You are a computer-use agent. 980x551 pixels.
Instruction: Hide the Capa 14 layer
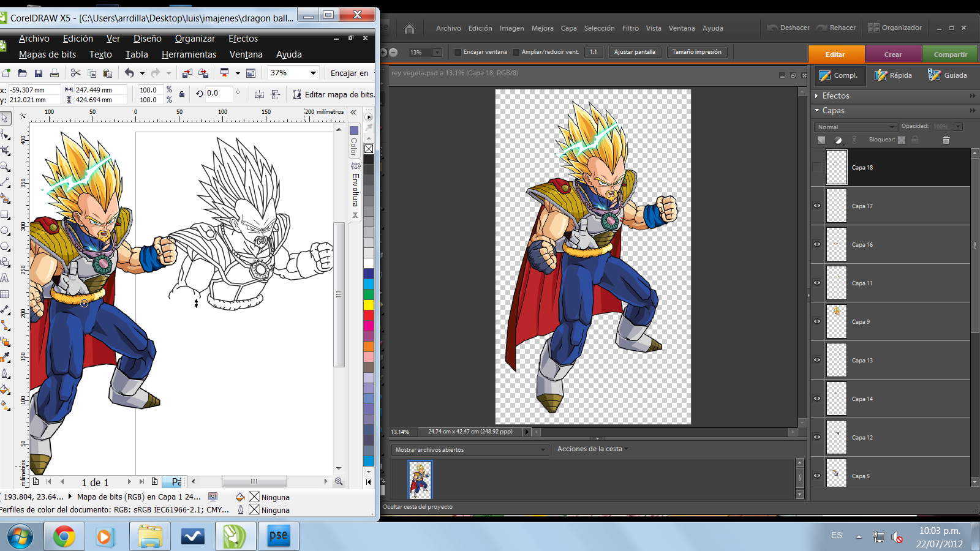pos(817,399)
